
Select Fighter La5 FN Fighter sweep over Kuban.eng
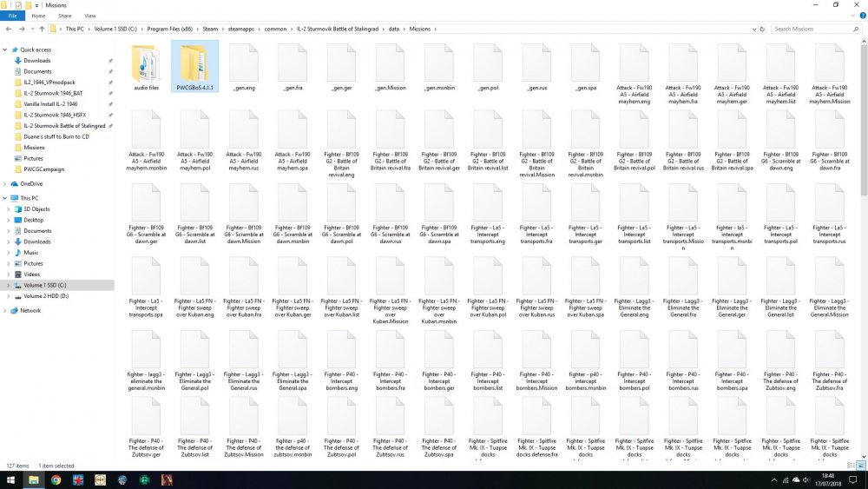[194, 289]
